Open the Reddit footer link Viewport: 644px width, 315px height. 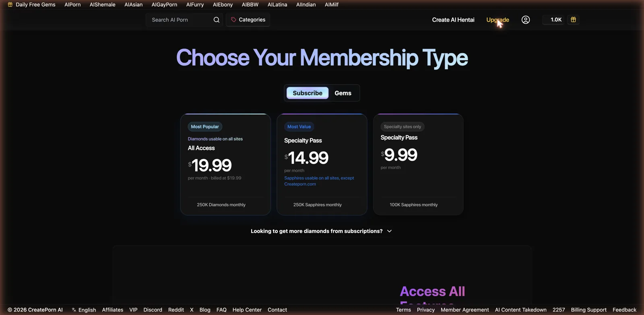tap(176, 310)
